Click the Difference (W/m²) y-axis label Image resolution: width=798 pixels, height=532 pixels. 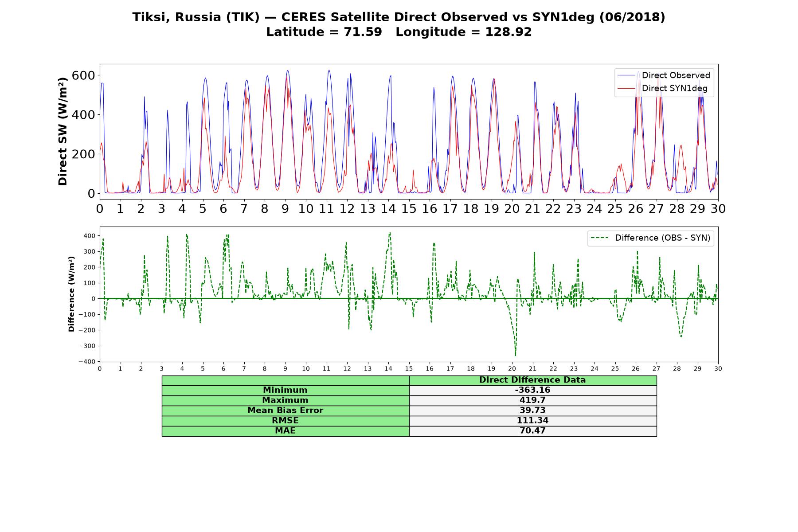[x=71, y=294]
